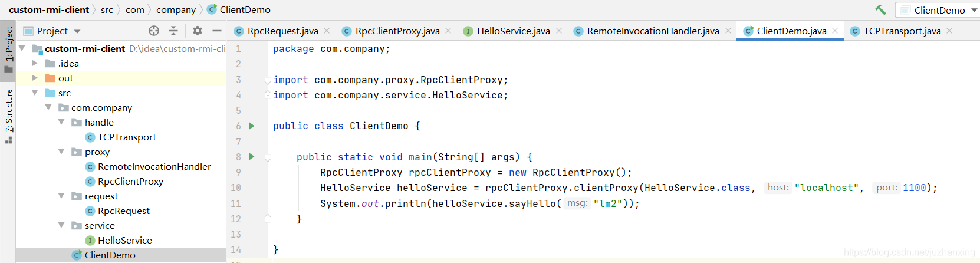Screen dimensions: 980x263
Task: Collapse the handle package
Action: 61,122
